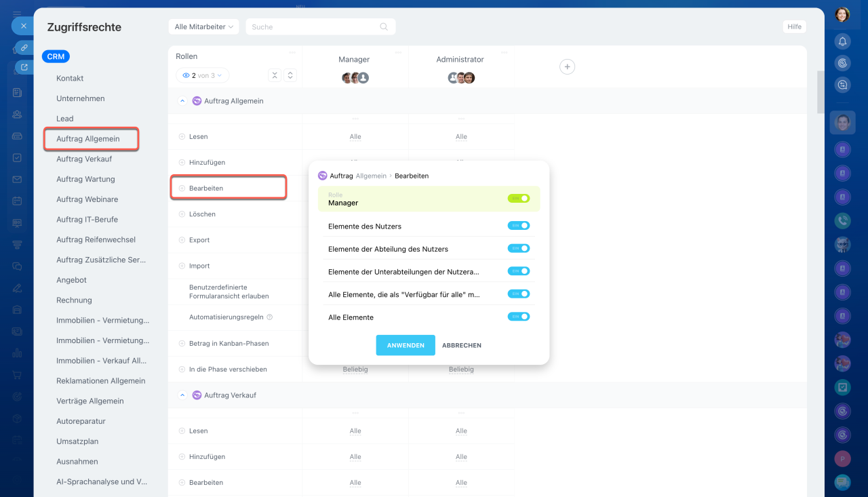
Task: Click into the Suche search field
Action: click(312, 27)
